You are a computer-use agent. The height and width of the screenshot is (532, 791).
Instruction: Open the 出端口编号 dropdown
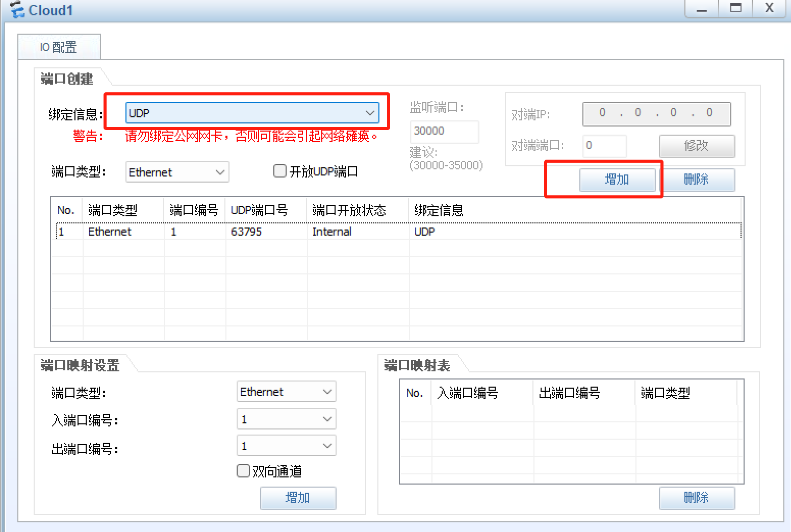pos(287,446)
